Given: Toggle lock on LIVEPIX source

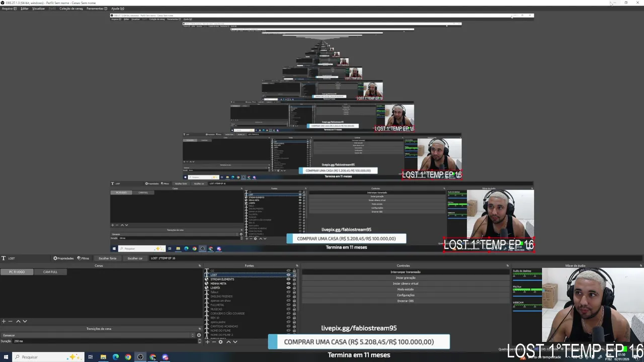Looking at the screenshot, I should 294,288.
